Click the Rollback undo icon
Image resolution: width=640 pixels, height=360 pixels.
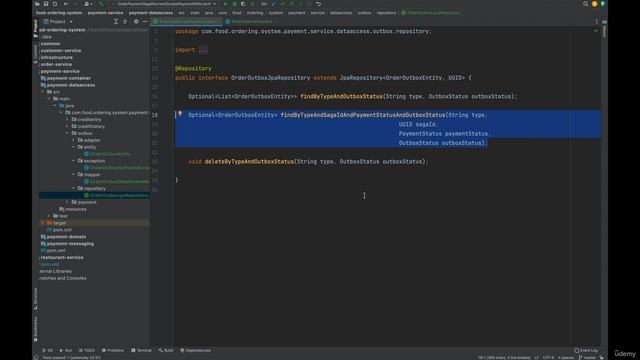[318, 4]
